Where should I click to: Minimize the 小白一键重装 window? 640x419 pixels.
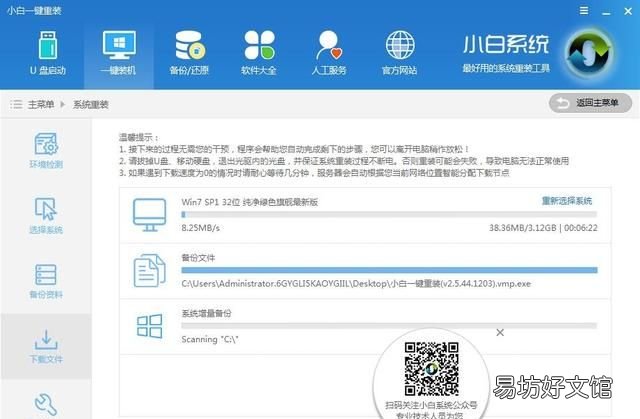point(607,12)
